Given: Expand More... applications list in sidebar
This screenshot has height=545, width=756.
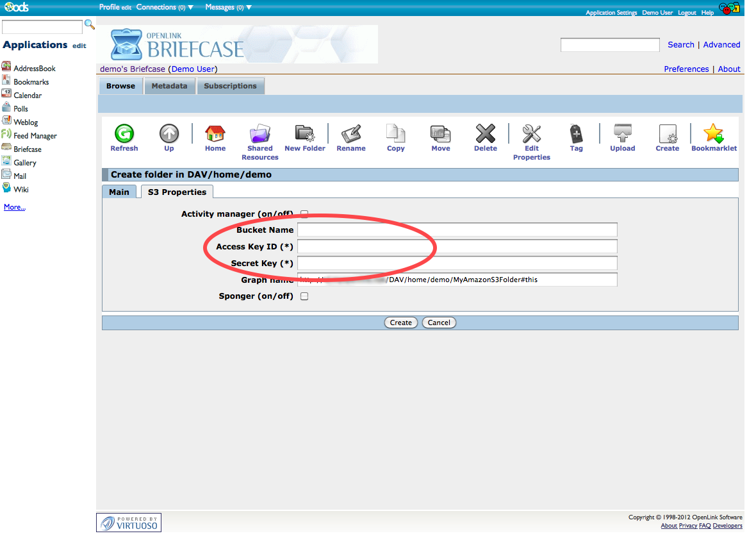Looking at the screenshot, I should [14, 207].
